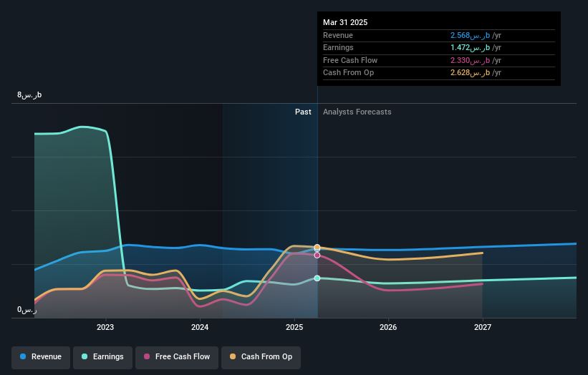Screen dimensions: 588x375
Task: Click the 2025 x-axis label
Action: [294, 328]
